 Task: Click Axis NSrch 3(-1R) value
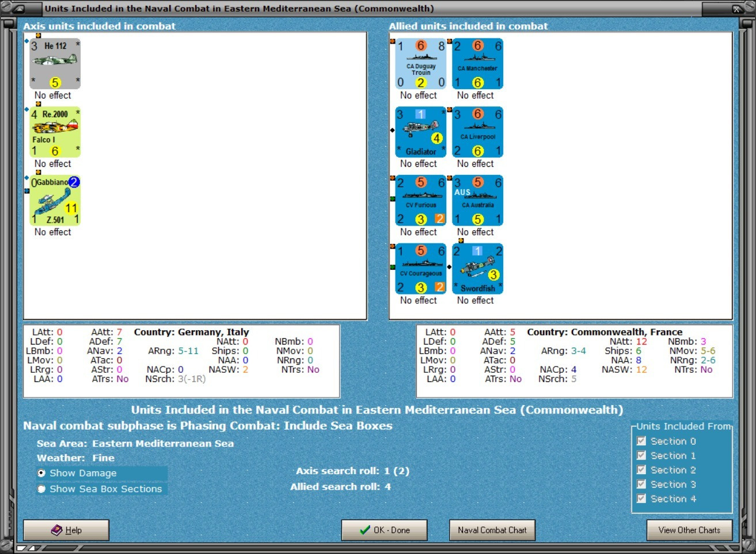point(192,379)
